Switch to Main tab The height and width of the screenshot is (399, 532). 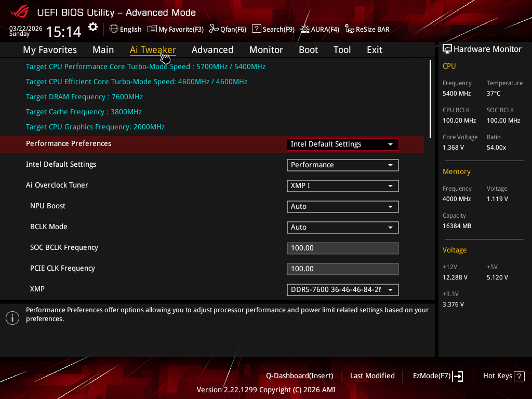pos(103,50)
